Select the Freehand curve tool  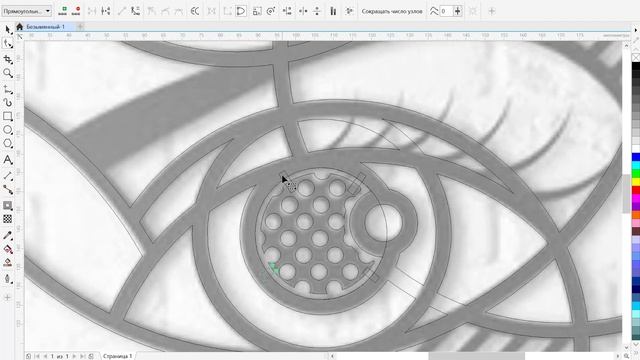8,89
